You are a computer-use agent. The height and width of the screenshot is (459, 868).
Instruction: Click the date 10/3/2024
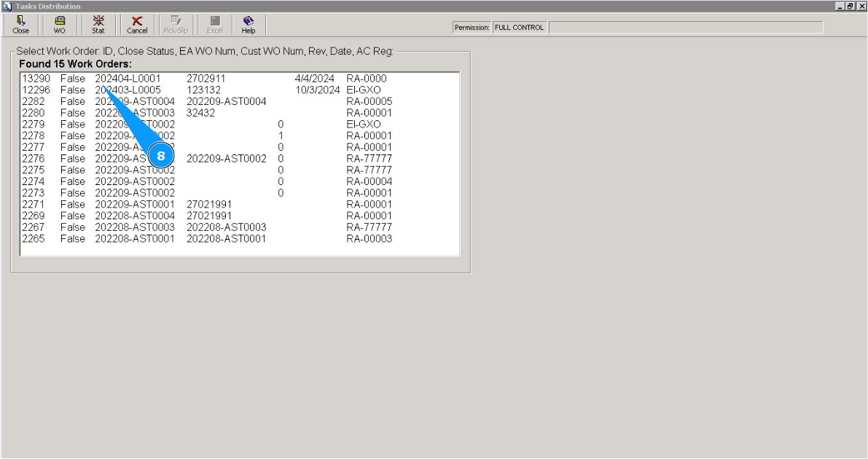[317, 90]
